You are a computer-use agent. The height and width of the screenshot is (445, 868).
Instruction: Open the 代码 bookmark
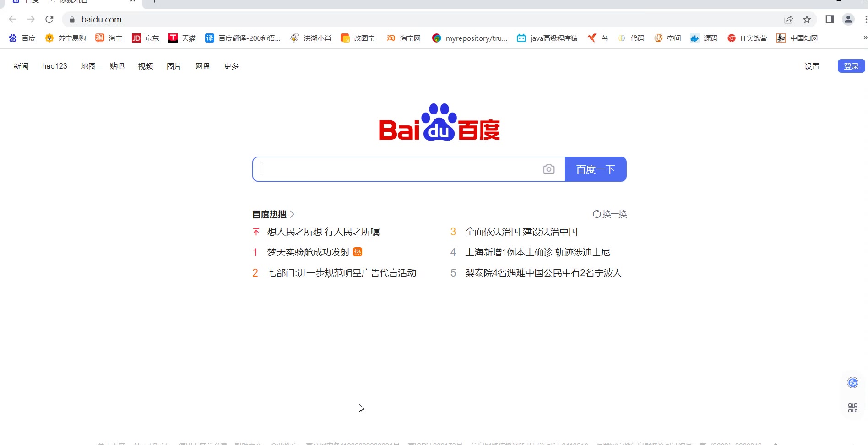[x=631, y=38]
